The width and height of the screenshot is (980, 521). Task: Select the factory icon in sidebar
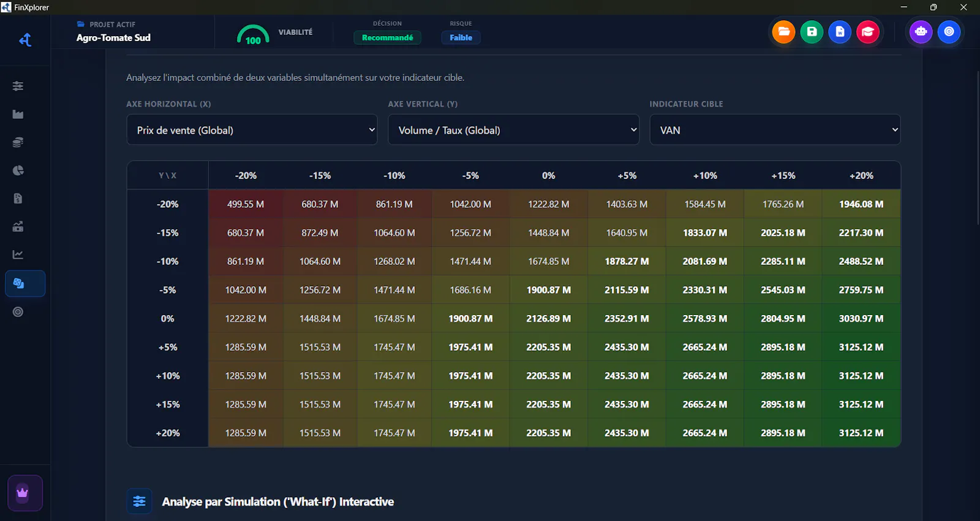18,114
